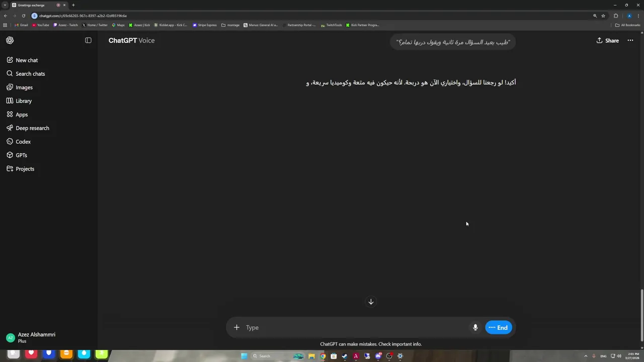Open the Library section
644x362 pixels.
(48, 101)
